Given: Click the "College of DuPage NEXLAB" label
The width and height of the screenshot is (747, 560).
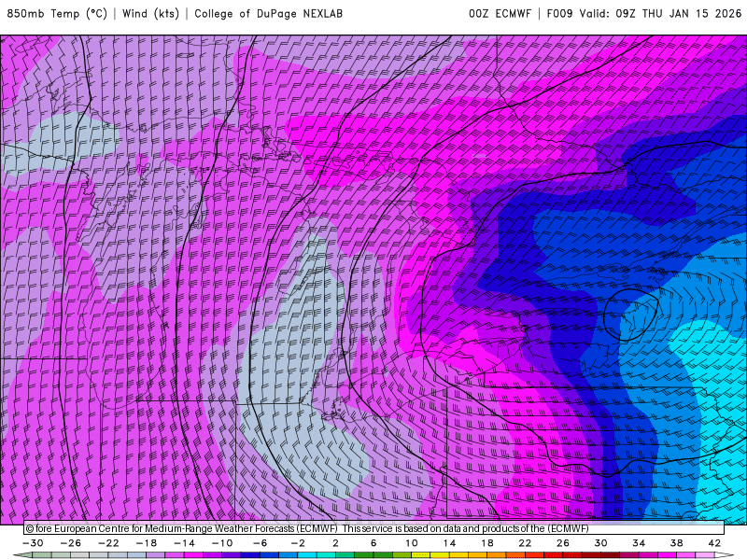Looking at the screenshot, I should pos(268,14).
